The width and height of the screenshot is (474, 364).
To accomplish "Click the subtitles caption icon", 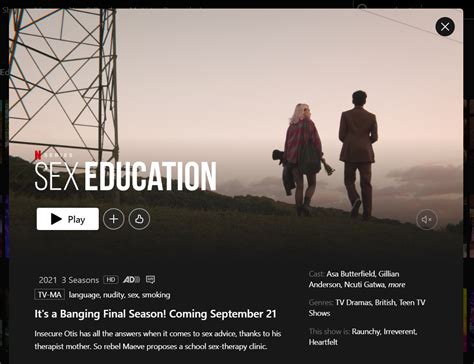I will coord(150,279).
